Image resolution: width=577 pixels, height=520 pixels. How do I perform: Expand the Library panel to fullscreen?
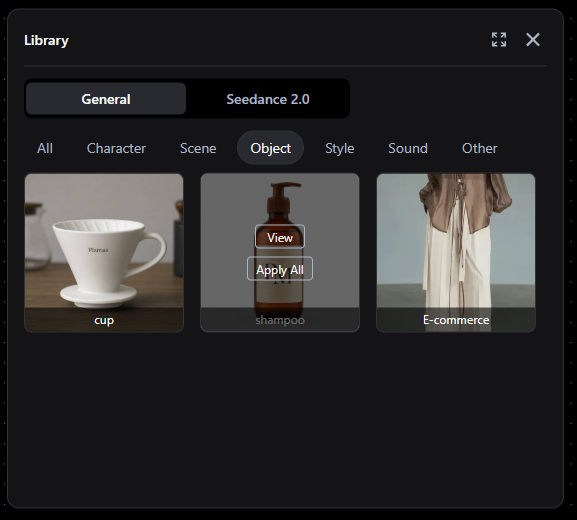coord(499,40)
